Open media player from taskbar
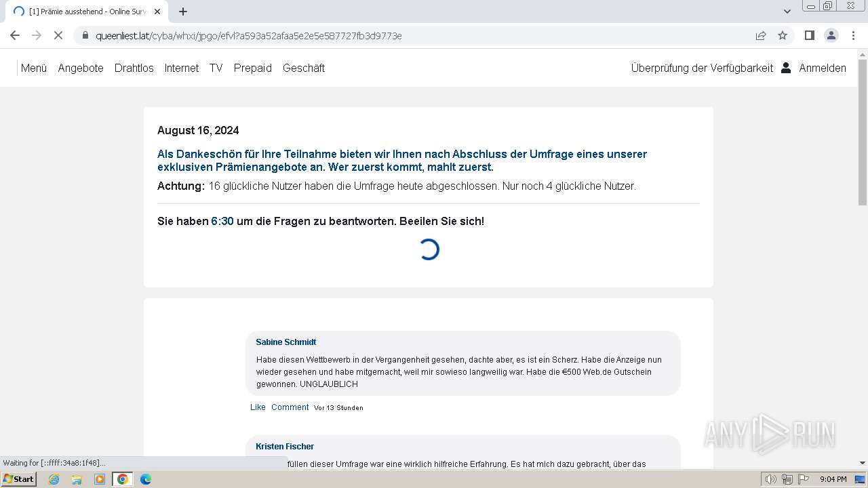The width and height of the screenshot is (868, 488). coord(100,479)
